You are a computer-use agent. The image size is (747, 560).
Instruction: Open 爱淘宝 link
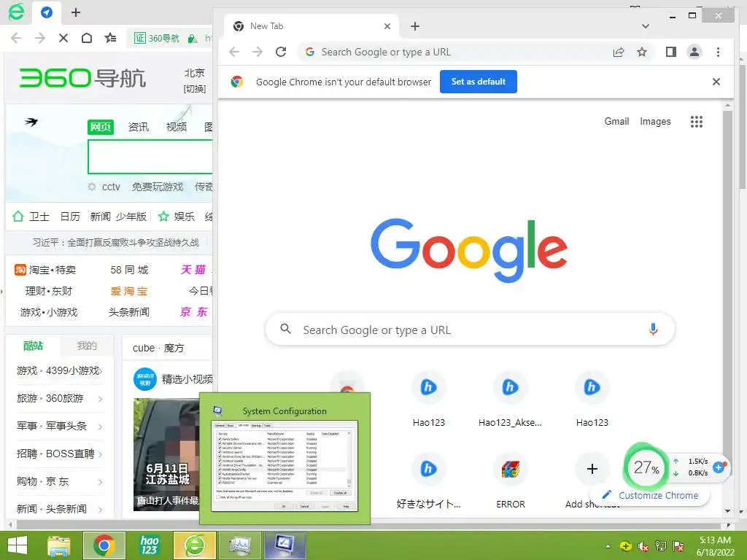click(x=129, y=291)
